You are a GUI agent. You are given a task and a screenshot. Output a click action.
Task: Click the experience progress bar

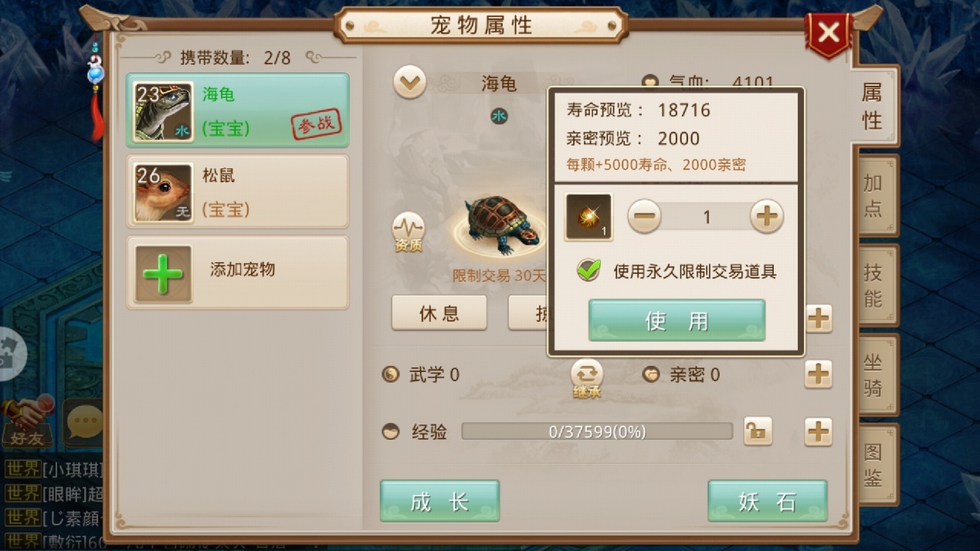point(597,431)
